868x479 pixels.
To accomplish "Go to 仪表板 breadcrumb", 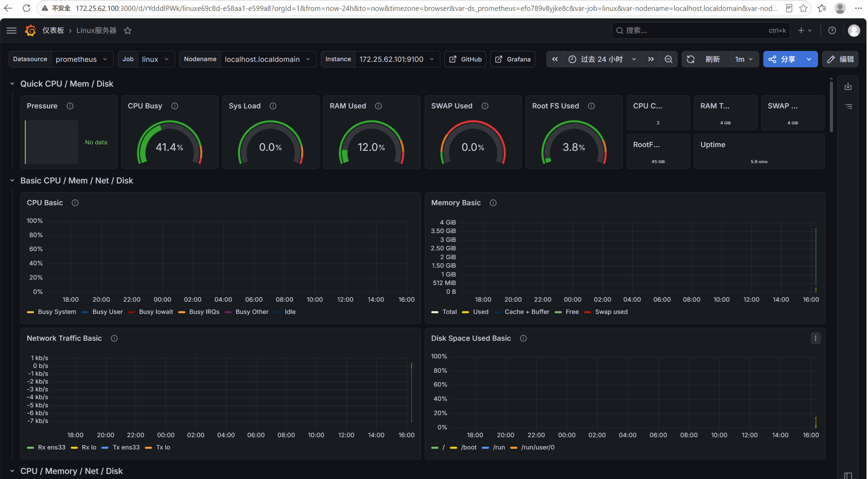I will 53,31.
